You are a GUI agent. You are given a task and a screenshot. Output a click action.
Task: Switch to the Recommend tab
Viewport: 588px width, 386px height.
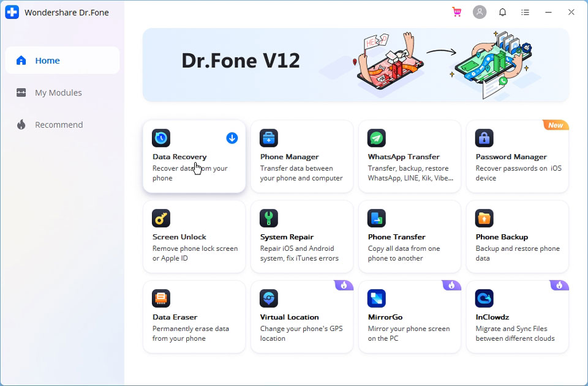tap(62, 125)
